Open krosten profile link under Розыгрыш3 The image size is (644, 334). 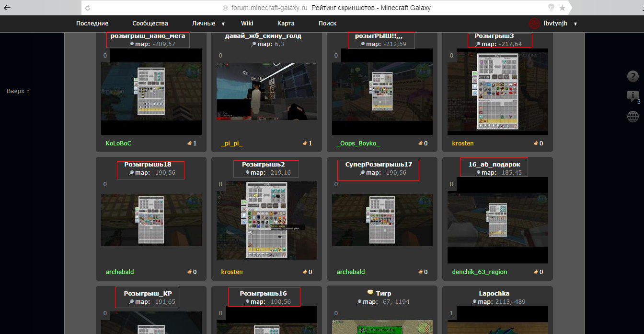(462, 143)
